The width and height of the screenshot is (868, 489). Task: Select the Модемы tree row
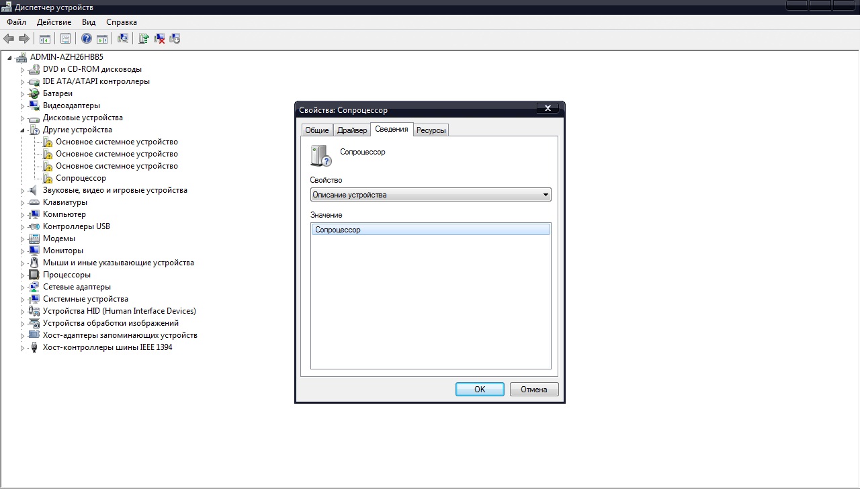(x=59, y=238)
